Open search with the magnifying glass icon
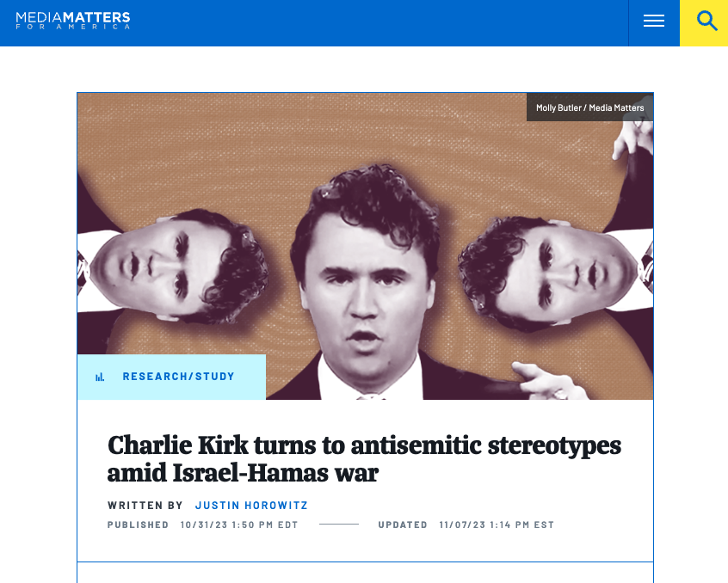728x583 pixels. 706,21
